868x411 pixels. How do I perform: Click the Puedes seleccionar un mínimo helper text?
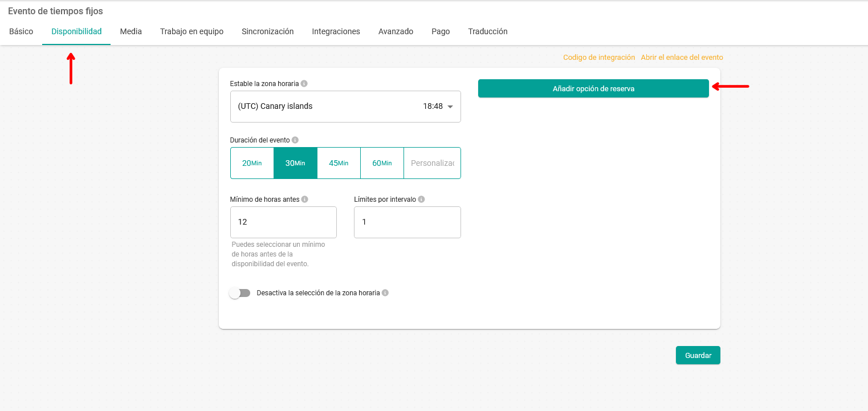point(278,254)
